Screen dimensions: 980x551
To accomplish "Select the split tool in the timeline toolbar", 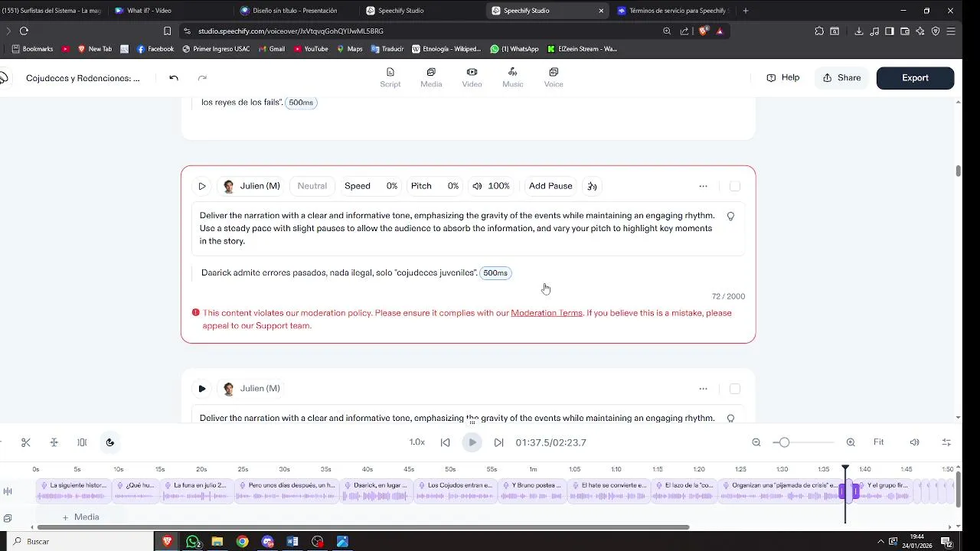I will click(54, 442).
